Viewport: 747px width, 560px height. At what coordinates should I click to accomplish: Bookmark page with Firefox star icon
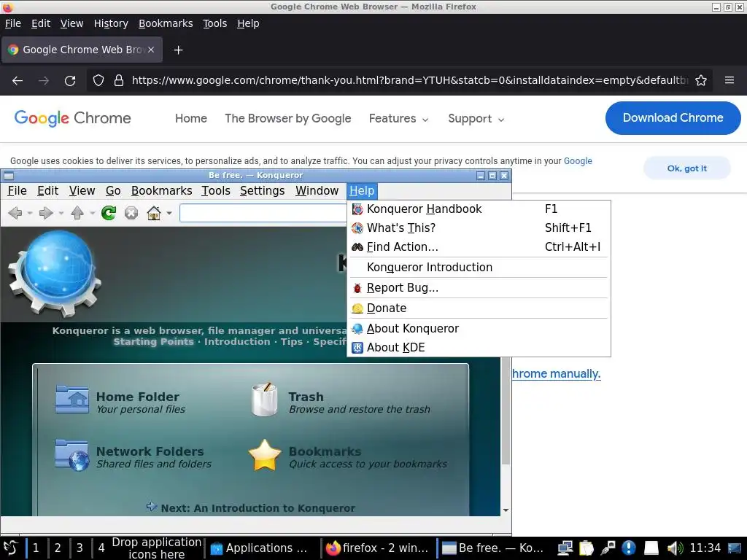(701, 80)
